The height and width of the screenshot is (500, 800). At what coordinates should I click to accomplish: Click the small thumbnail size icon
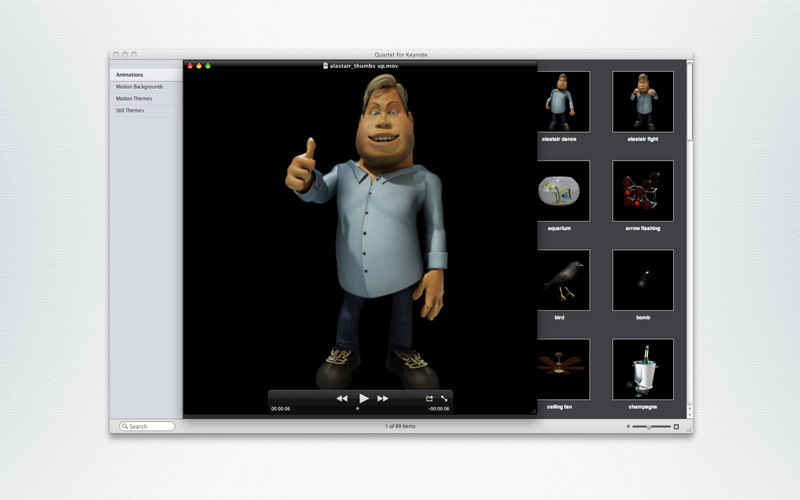click(x=628, y=427)
